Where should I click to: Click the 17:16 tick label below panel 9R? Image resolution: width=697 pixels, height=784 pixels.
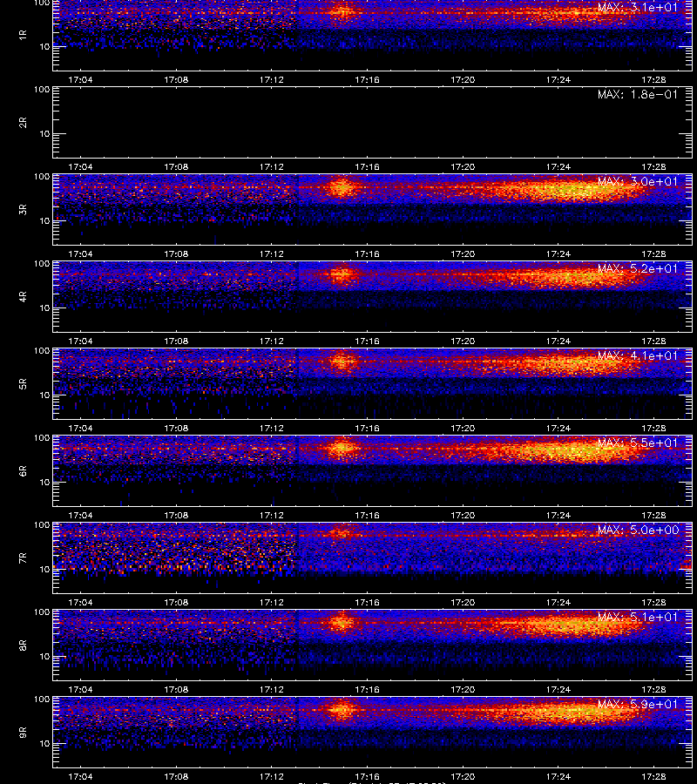[x=367, y=776]
